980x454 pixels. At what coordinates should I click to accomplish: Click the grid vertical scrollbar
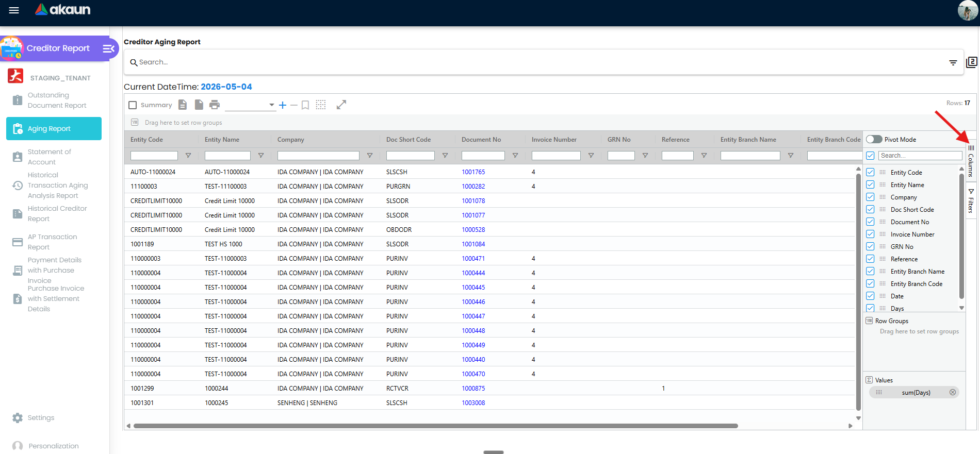[858, 292]
